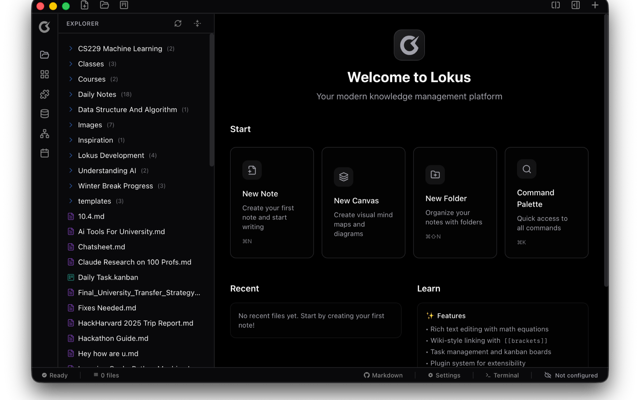Click the 0 files status entry
Image resolution: width=640 pixels, height=400 pixels.
pos(106,376)
